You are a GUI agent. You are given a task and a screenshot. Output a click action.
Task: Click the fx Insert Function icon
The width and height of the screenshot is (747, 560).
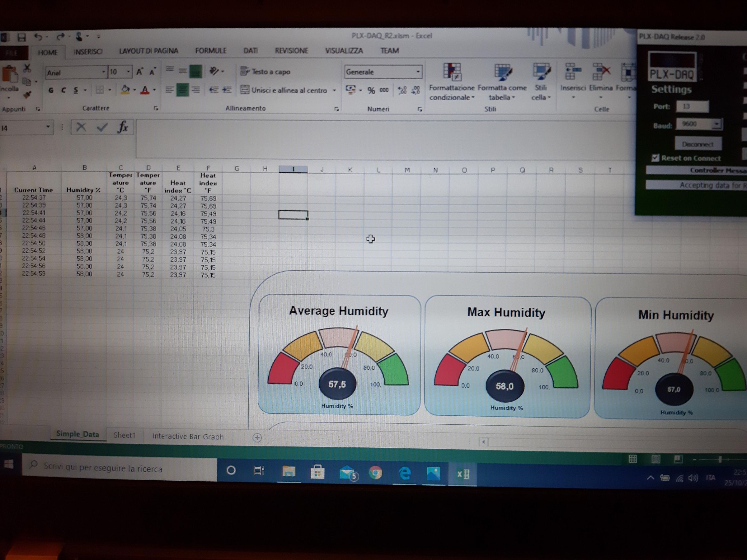(123, 127)
